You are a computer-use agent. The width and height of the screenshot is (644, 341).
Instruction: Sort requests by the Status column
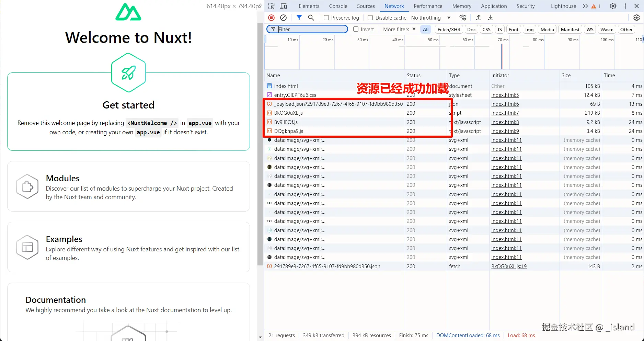click(x=426, y=76)
